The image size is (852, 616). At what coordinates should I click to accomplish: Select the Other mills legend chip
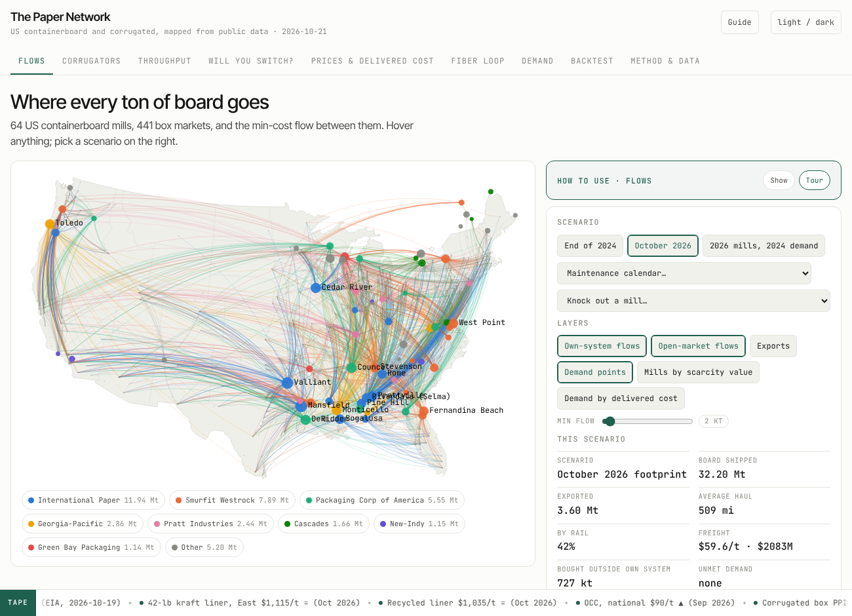point(204,548)
